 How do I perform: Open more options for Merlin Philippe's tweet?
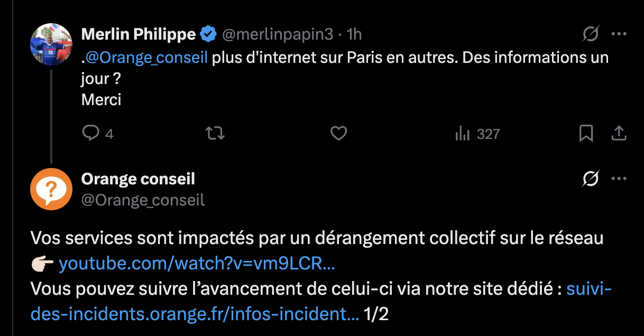pyautogui.click(x=619, y=34)
